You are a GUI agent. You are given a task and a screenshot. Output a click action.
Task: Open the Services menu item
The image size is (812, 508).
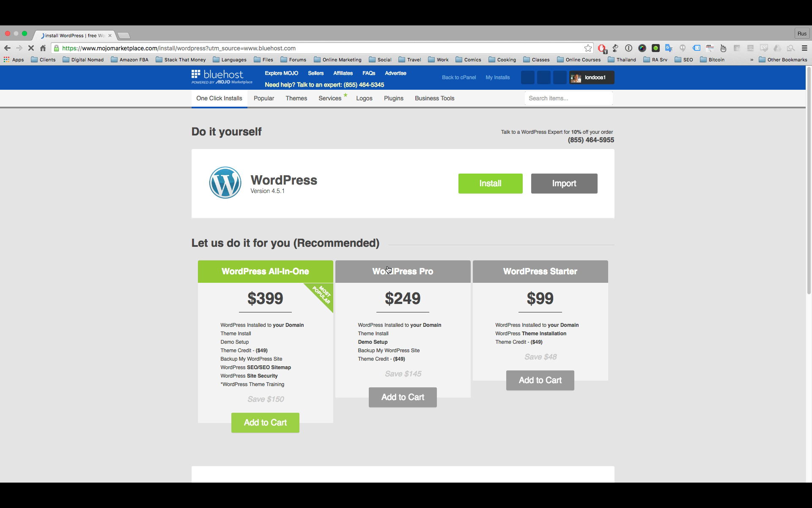pos(330,98)
